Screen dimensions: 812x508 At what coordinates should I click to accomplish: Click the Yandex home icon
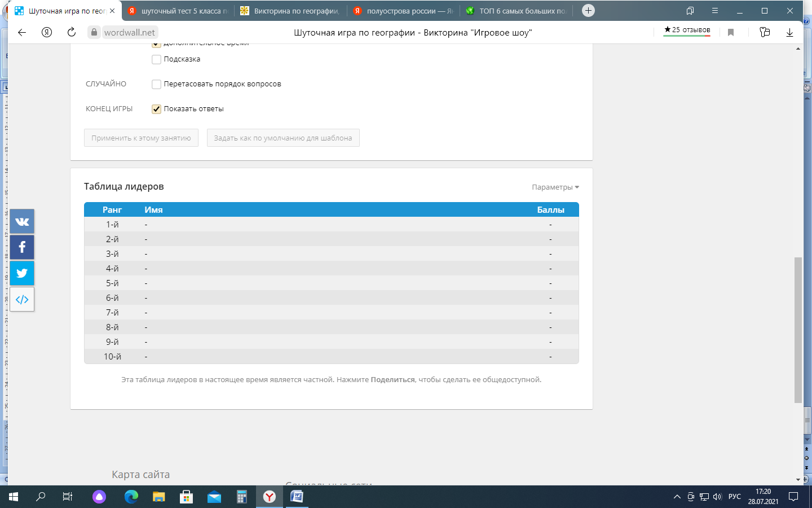pos(47,32)
